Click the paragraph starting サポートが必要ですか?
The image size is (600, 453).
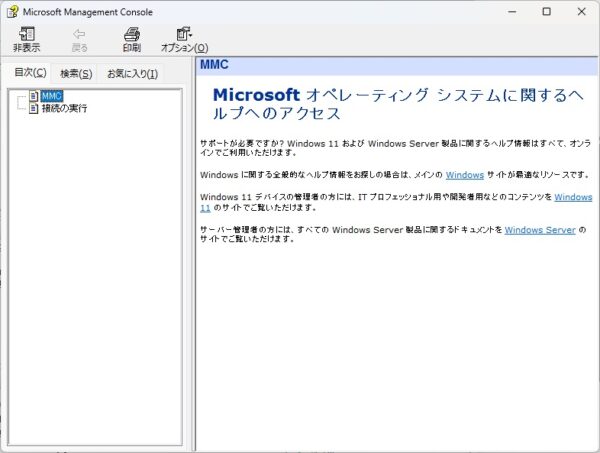(395, 148)
